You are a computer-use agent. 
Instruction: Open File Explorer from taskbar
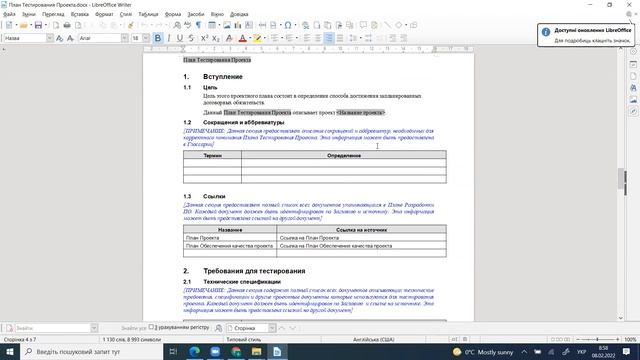pos(256,352)
